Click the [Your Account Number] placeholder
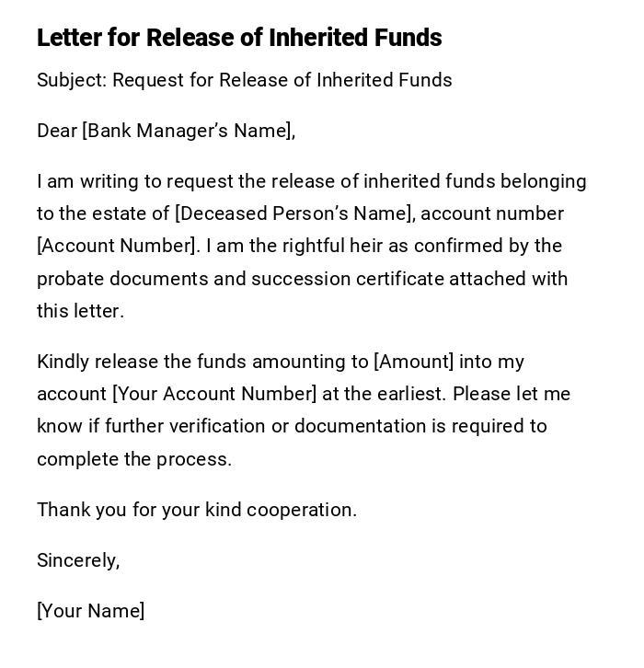Screen dimensions: 644x668 click(214, 394)
